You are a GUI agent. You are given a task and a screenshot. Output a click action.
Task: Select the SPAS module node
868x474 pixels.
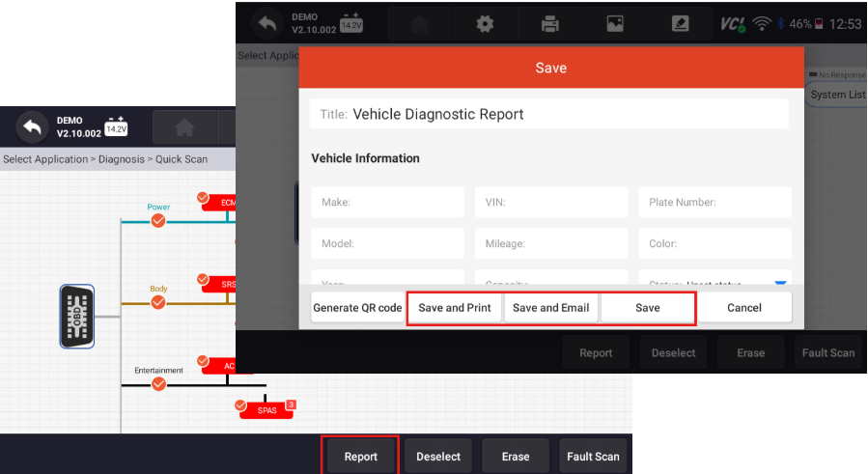click(267, 410)
